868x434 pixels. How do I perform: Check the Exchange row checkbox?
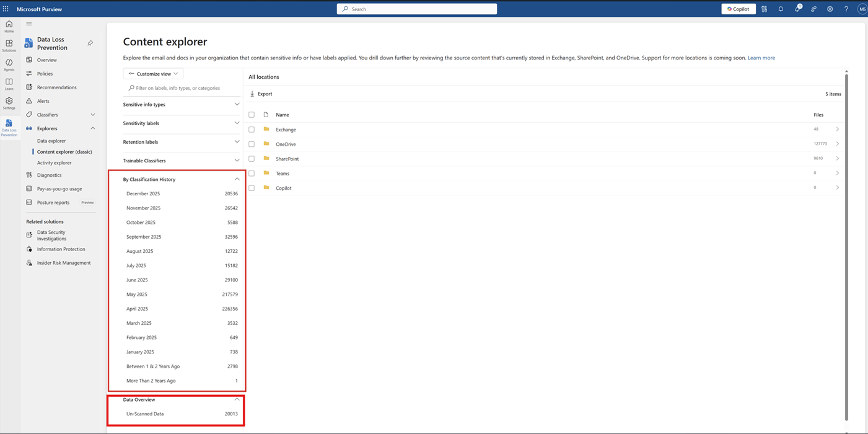[252, 130]
